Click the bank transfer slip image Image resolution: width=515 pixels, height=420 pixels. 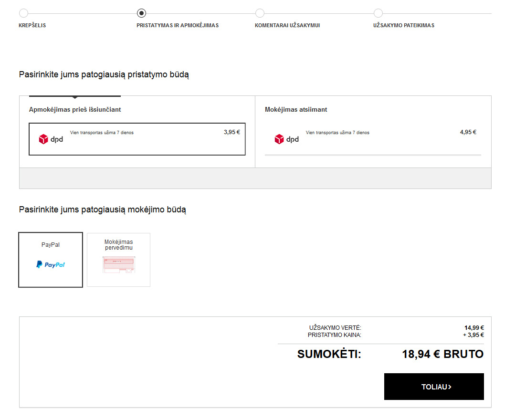pyautogui.click(x=118, y=264)
